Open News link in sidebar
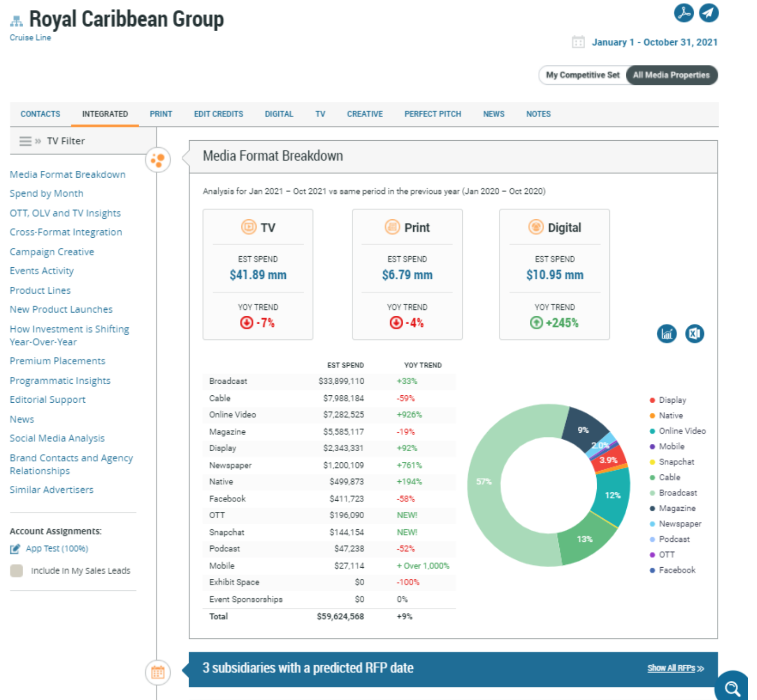This screenshot has width=757, height=700. (22, 420)
